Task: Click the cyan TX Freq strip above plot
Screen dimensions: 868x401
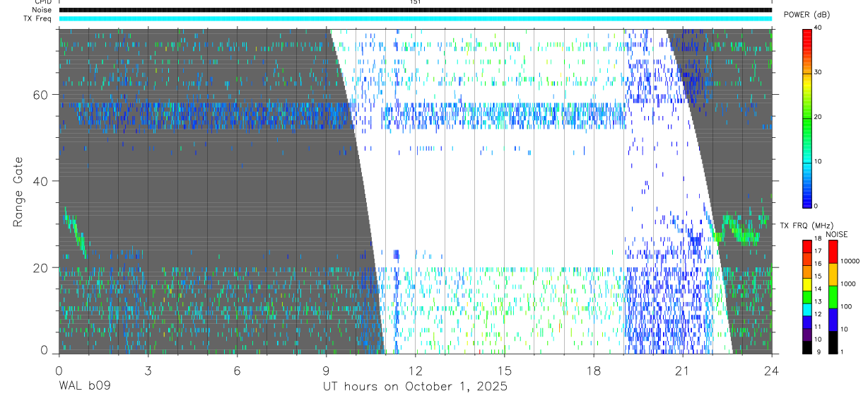Action: coord(416,18)
